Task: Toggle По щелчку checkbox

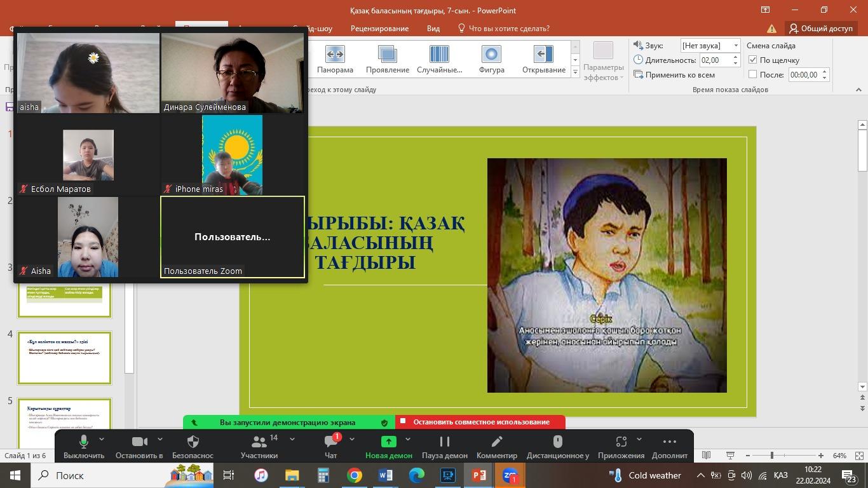Action: pyautogui.click(x=753, y=60)
